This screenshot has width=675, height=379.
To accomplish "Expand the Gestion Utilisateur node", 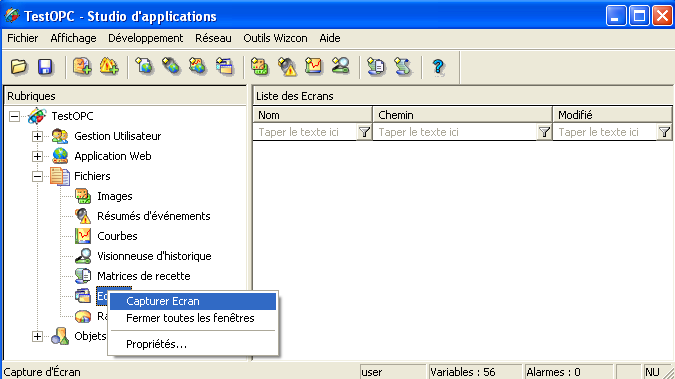I will [x=37, y=137].
